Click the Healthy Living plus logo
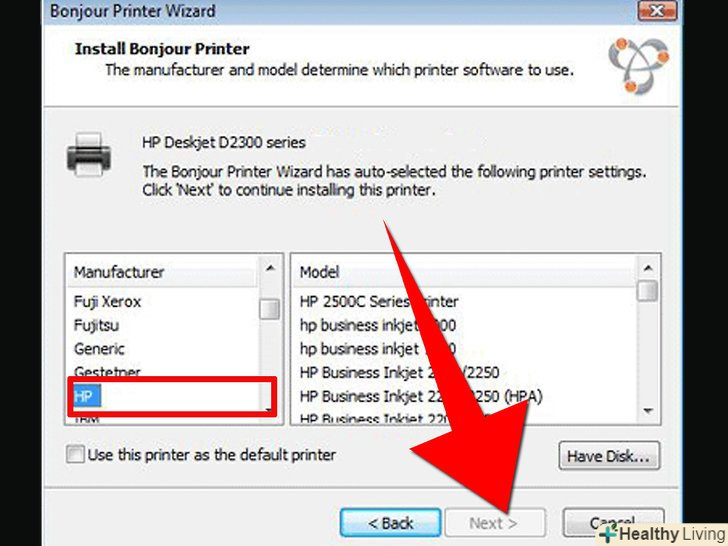This screenshot has height=546, width=728. click(609, 534)
